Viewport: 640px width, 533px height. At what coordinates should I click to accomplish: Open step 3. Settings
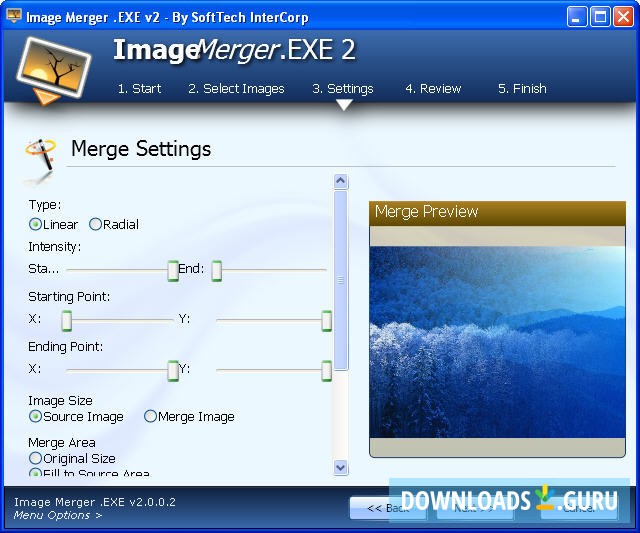(343, 89)
